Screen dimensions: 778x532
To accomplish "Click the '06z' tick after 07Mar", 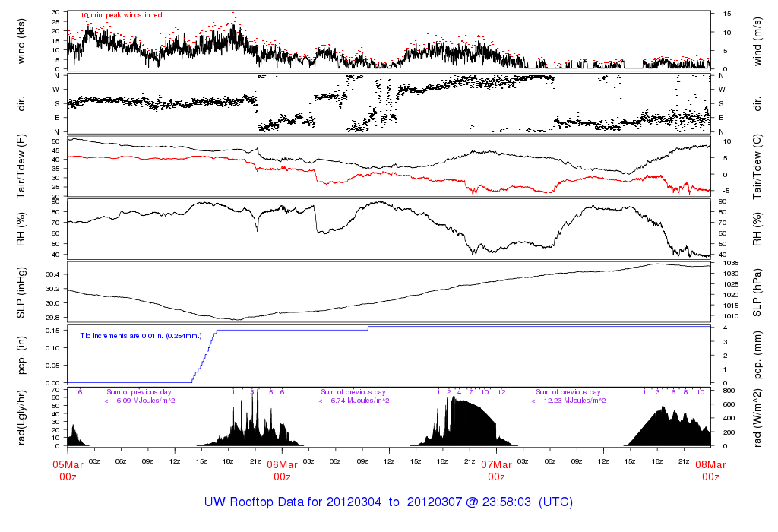I will (x=550, y=461).
